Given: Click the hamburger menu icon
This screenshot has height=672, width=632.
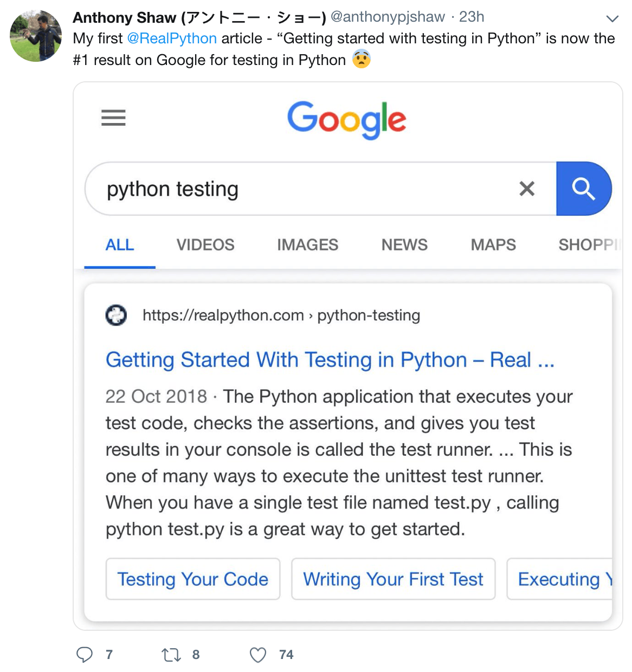Looking at the screenshot, I should [x=113, y=118].
